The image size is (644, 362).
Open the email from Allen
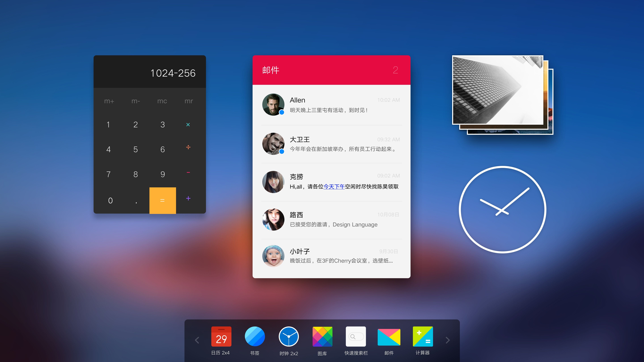(x=332, y=105)
